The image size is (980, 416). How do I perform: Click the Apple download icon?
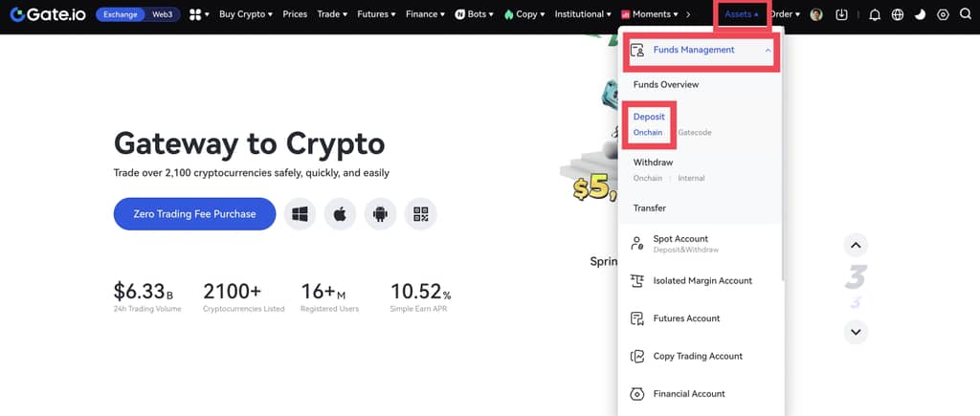click(x=340, y=214)
